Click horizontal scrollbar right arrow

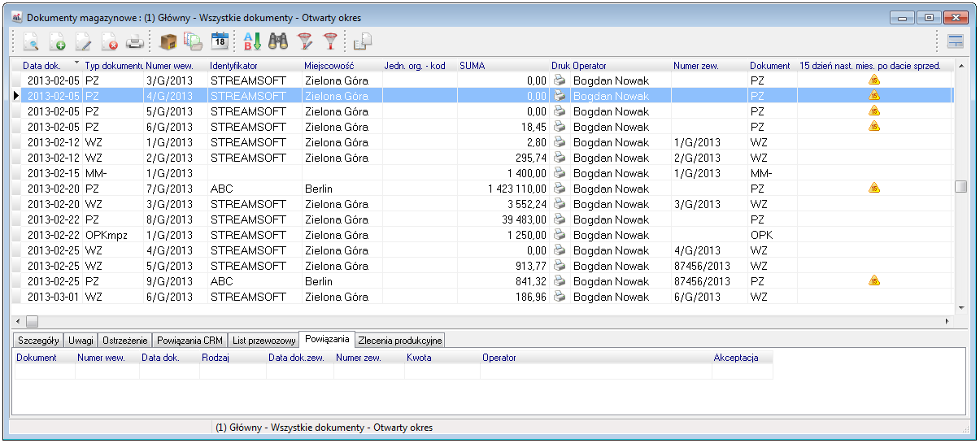pos(946,321)
